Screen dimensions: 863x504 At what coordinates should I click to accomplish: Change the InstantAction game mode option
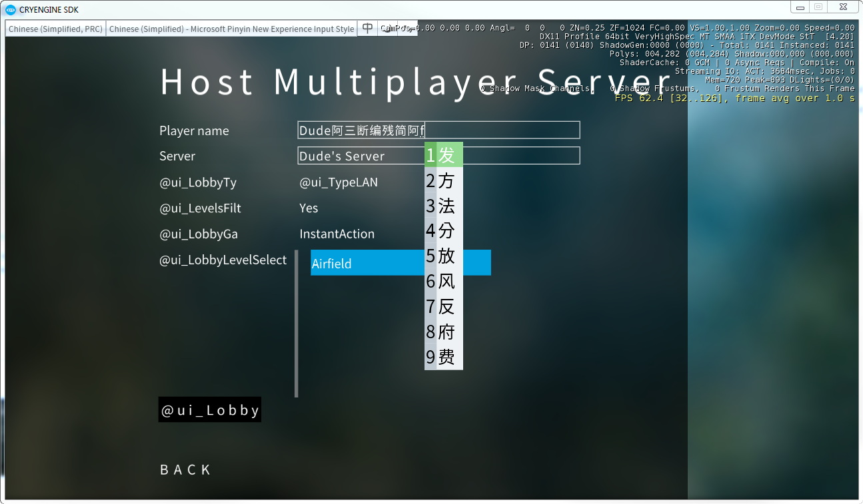click(x=337, y=234)
